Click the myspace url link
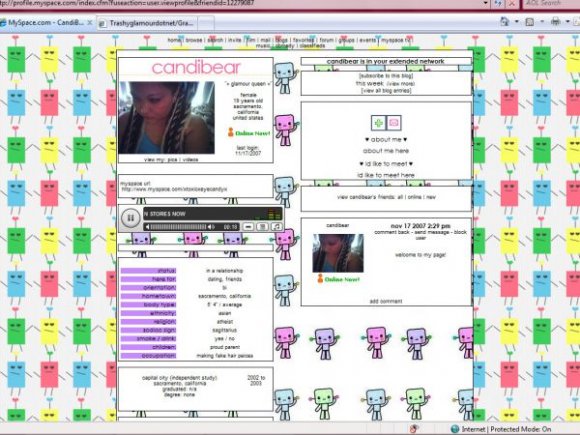580x435 pixels. point(174,189)
